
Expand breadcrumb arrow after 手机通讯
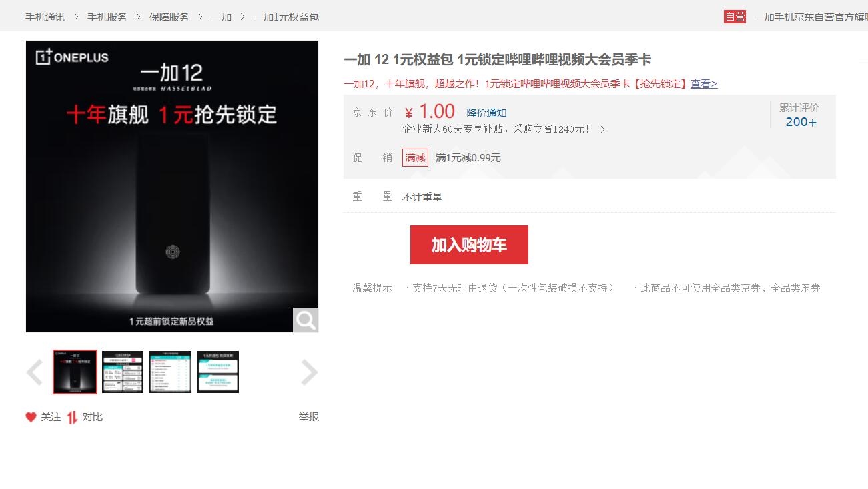point(76,17)
